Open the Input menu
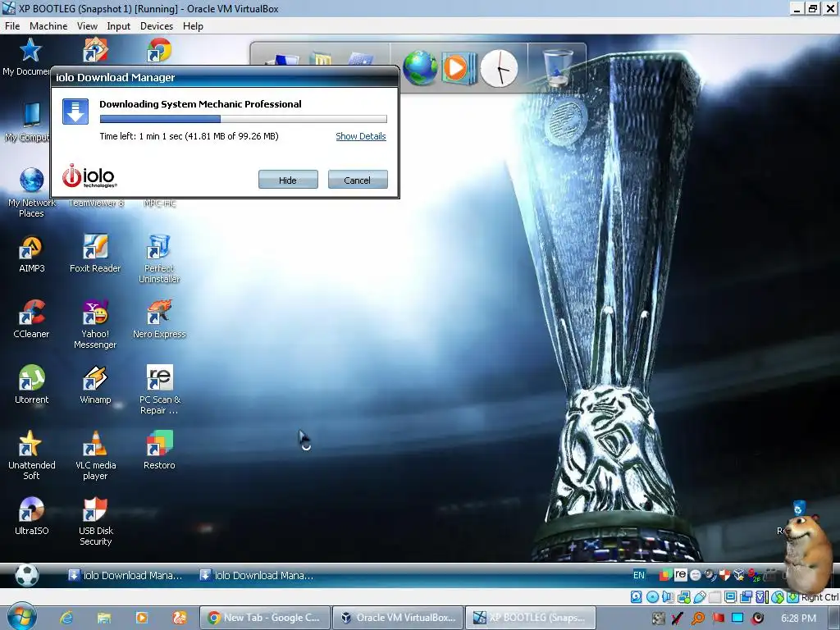The width and height of the screenshot is (840, 630). coord(118,25)
